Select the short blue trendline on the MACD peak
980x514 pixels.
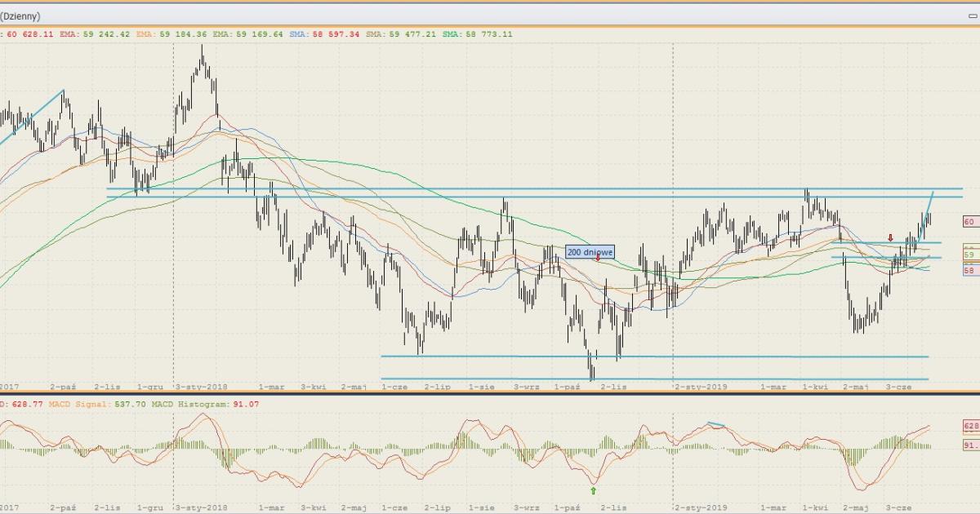pyautogui.click(x=717, y=424)
